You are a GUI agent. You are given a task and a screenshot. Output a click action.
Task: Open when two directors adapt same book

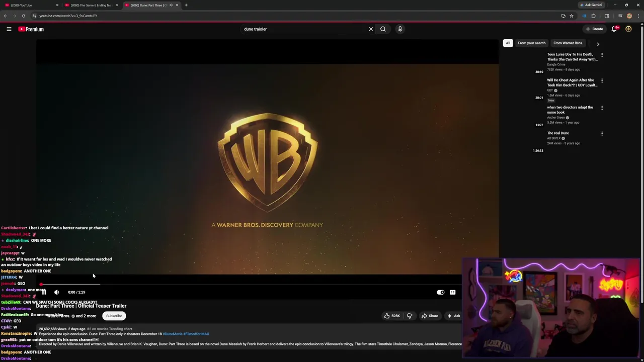coord(570,110)
